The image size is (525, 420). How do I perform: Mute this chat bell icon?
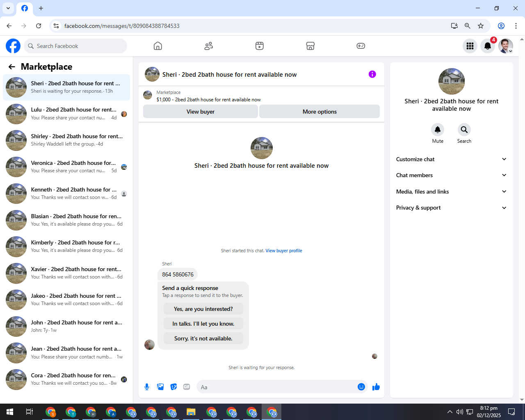pos(438,130)
